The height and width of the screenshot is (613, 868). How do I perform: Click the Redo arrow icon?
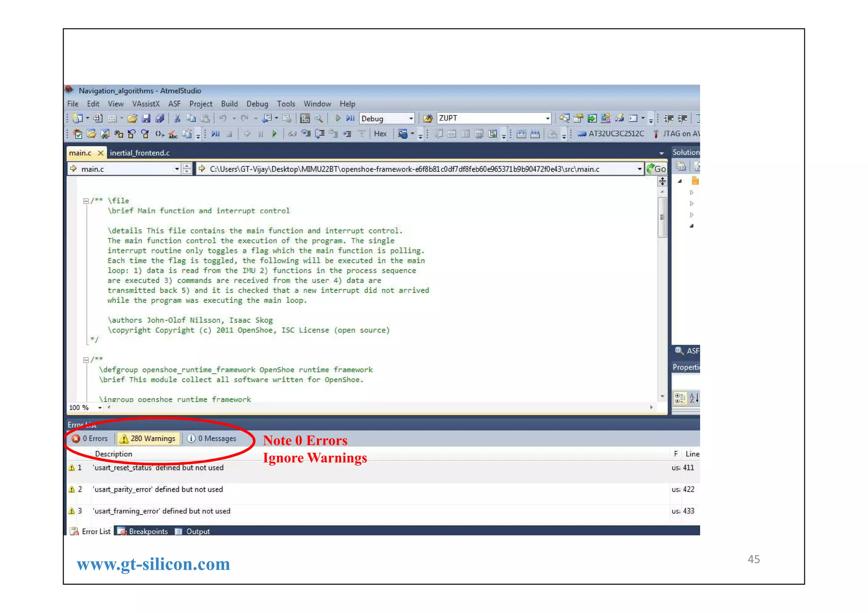(x=245, y=119)
